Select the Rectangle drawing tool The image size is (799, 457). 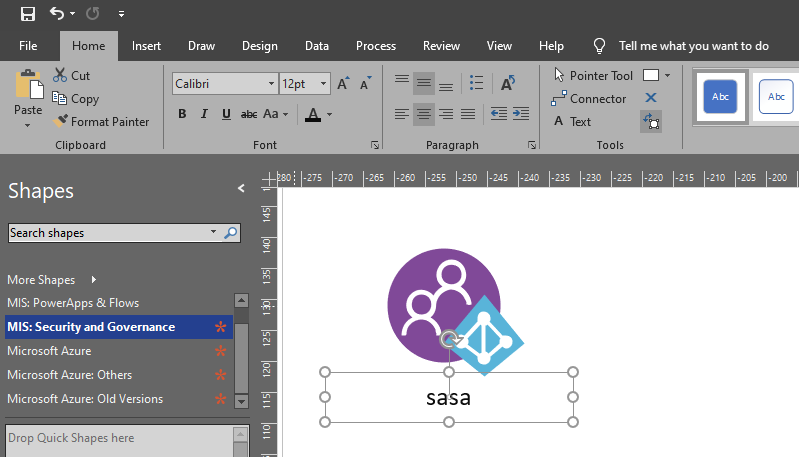click(651, 75)
